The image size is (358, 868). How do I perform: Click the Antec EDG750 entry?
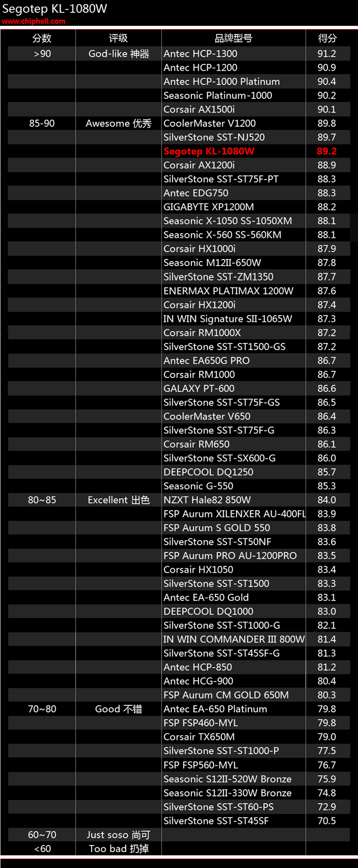(x=196, y=193)
